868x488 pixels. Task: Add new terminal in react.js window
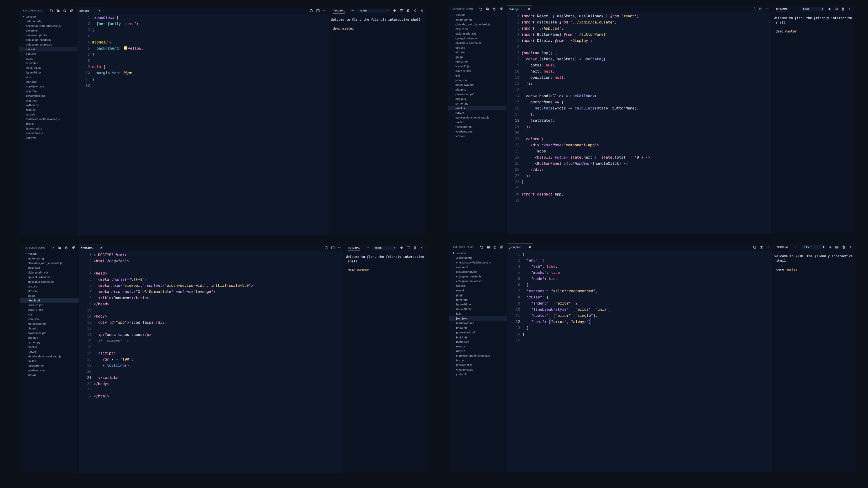(x=830, y=9)
